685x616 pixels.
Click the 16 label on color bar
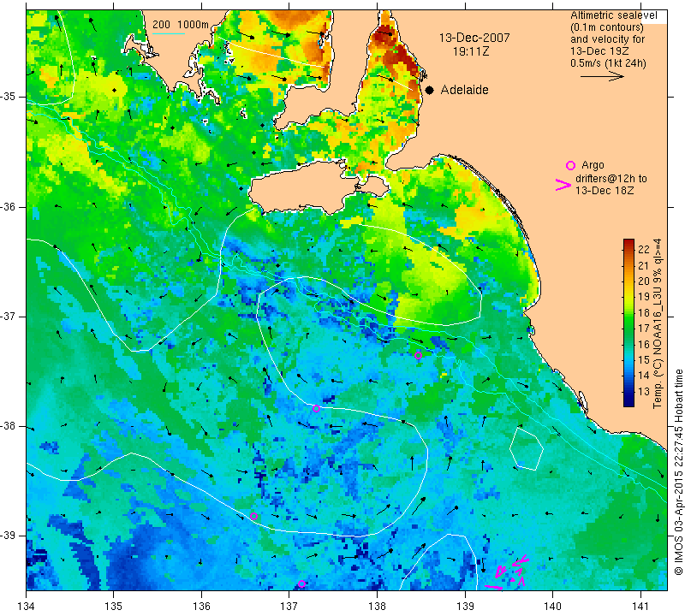click(x=644, y=344)
